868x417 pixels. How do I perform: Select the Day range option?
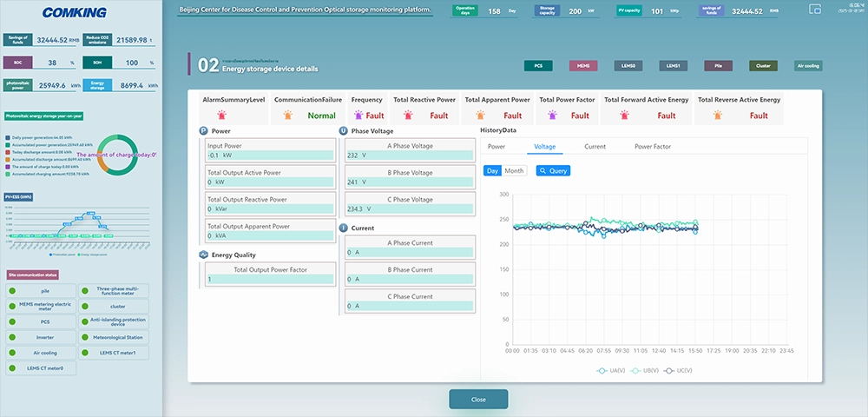click(x=493, y=170)
